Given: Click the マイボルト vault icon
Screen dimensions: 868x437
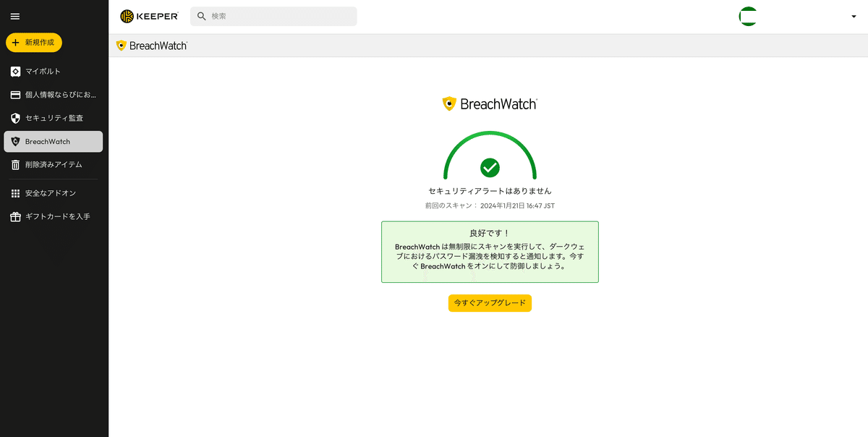Looking at the screenshot, I should pos(15,72).
